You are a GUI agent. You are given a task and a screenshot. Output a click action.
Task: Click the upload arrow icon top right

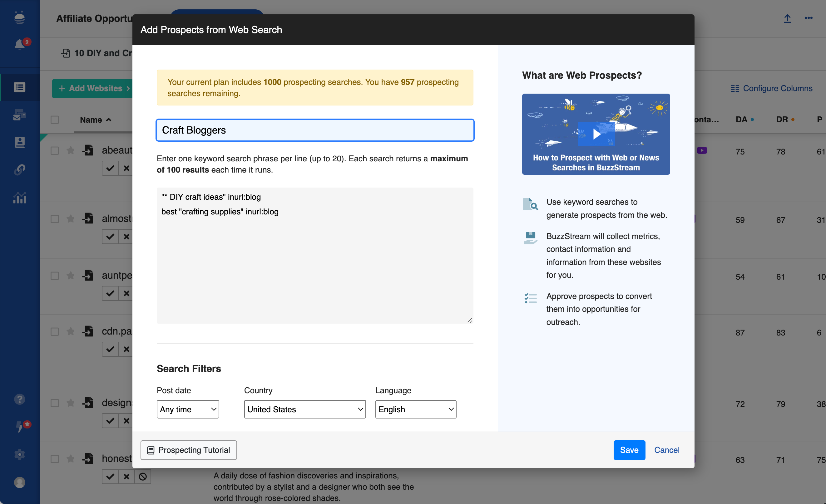tap(787, 18)
